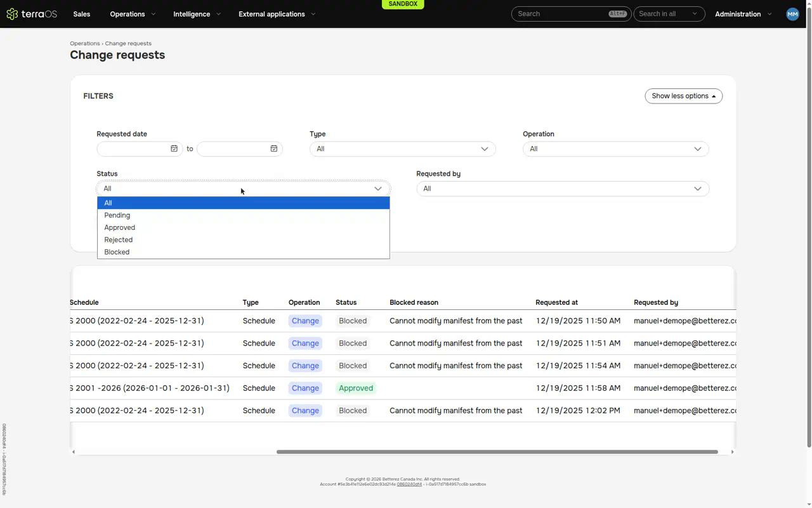The width and height of the screenshot is (812, 508).
Task: Click 12/19/2025 12:02 PM timestamp
Action: 578,411
